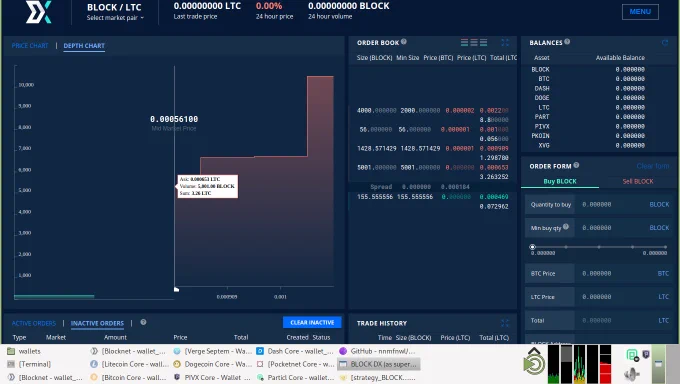Click the Clear Inactive button

(x=312, y=322)
